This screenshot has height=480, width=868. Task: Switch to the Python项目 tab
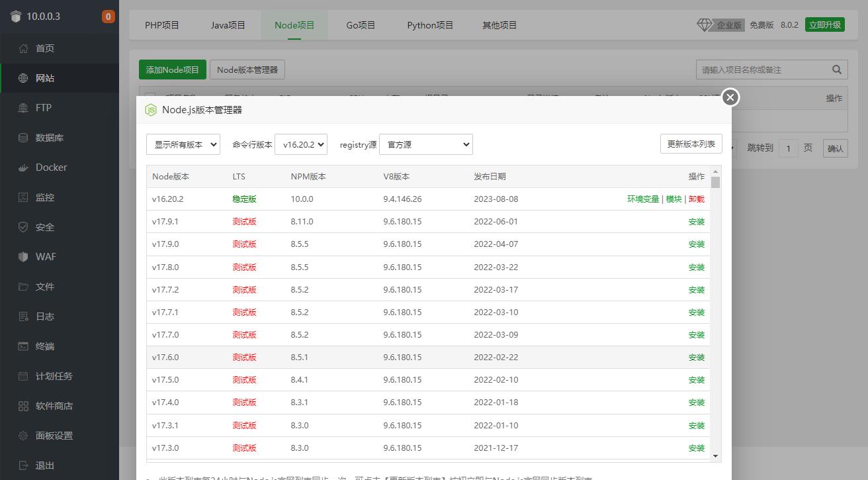click(430, 25)
